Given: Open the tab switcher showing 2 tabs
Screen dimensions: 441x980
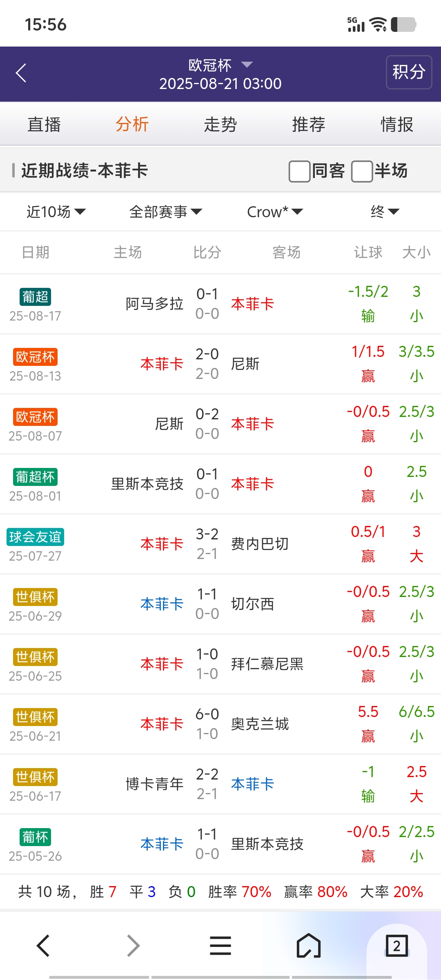Looking at the screenshot, I should coord(396,945).
